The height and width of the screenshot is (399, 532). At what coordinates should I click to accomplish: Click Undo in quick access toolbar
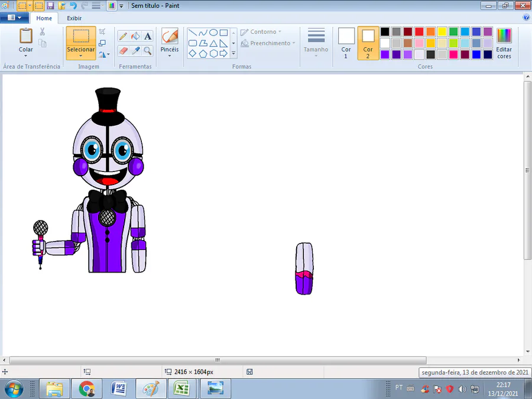(x=73, y=5)
